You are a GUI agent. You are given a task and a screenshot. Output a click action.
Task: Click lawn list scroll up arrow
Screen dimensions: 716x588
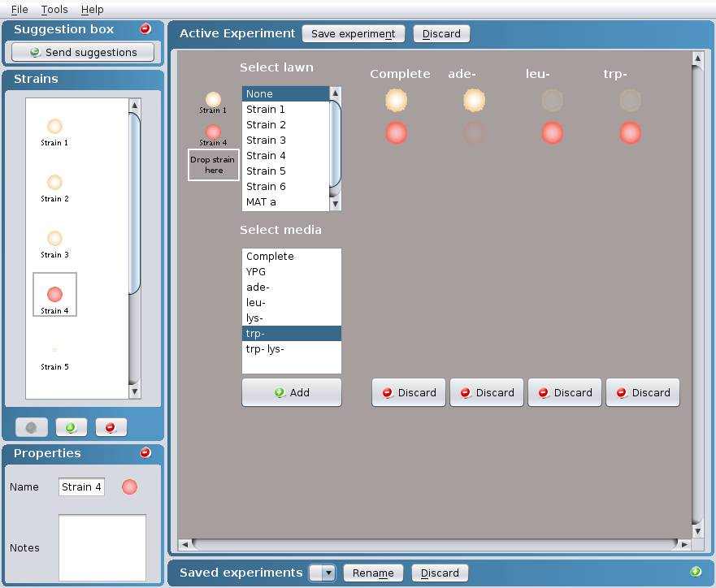coord(335,93)
